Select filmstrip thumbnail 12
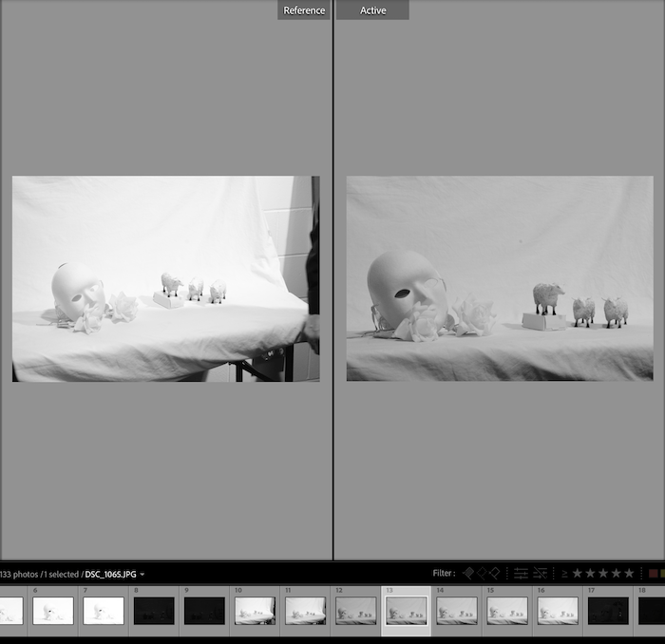Screen dimensions: 665x644 356,611
